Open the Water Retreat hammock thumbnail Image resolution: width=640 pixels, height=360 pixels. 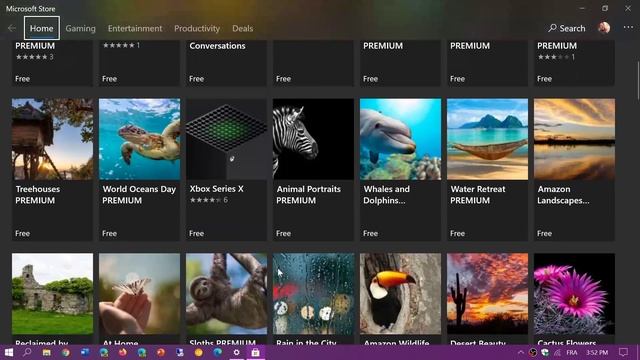coord(487,139)
